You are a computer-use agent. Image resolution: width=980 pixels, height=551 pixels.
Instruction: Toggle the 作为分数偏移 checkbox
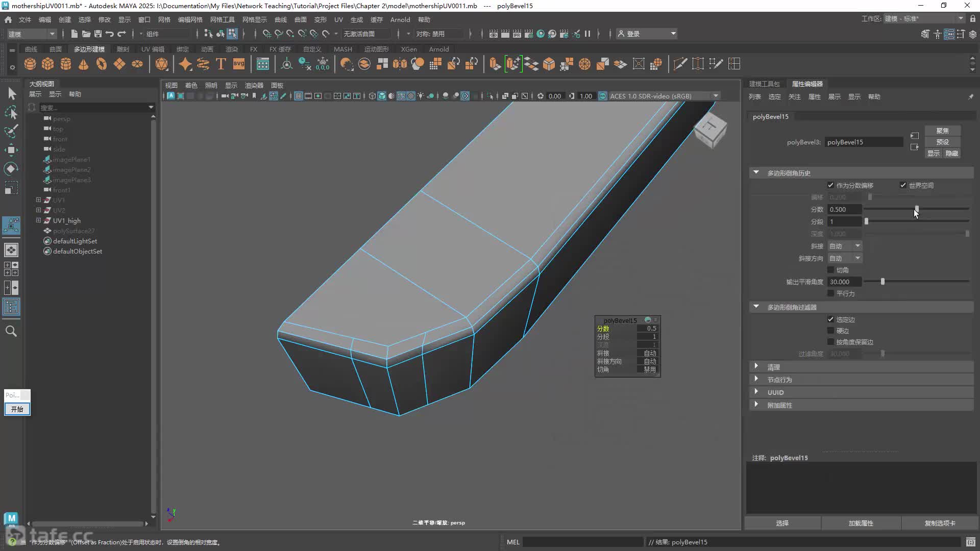point(830,185)
